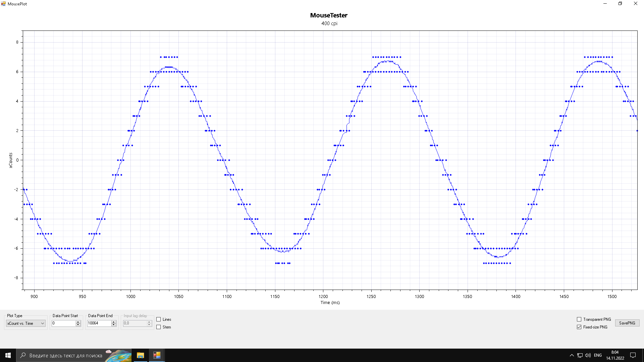Viewport: 644px width, 362px height.
Task: Click the Data Point End input field
Action: pyautogui.click(x=99, y=323)
